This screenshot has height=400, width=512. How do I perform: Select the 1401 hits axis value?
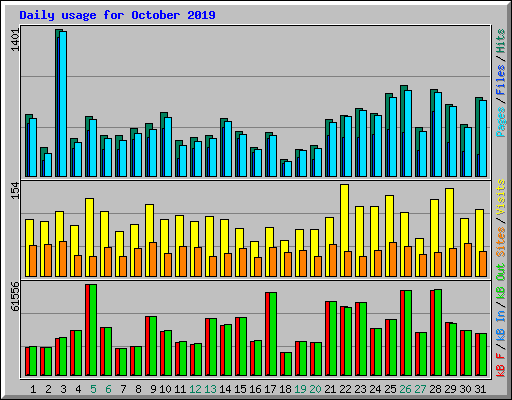15,40
